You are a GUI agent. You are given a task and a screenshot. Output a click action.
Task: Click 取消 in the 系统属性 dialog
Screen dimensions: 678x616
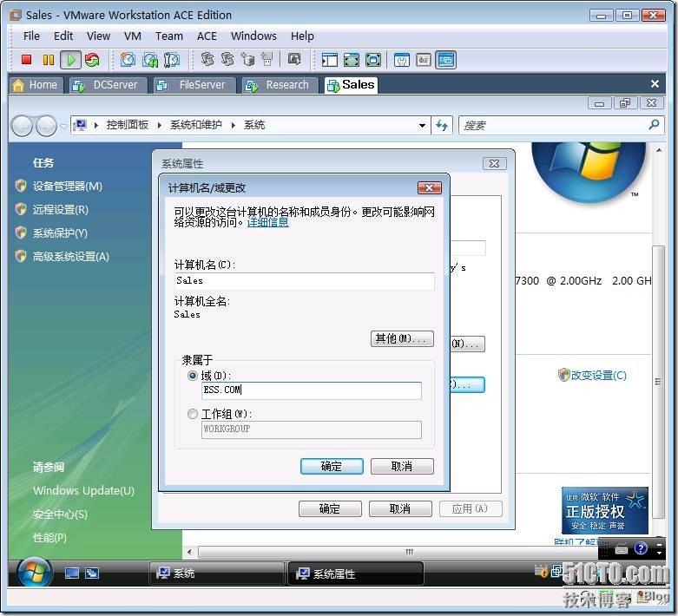400,508
